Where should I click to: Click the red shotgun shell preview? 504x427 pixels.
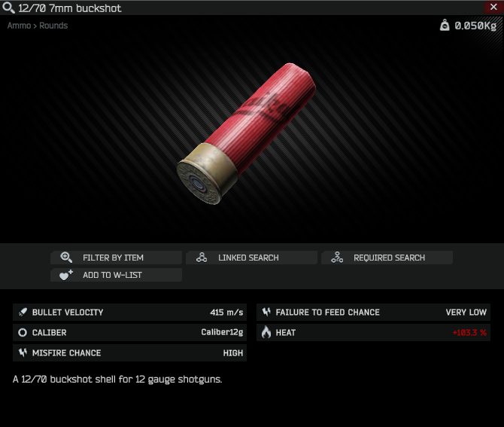247,133
